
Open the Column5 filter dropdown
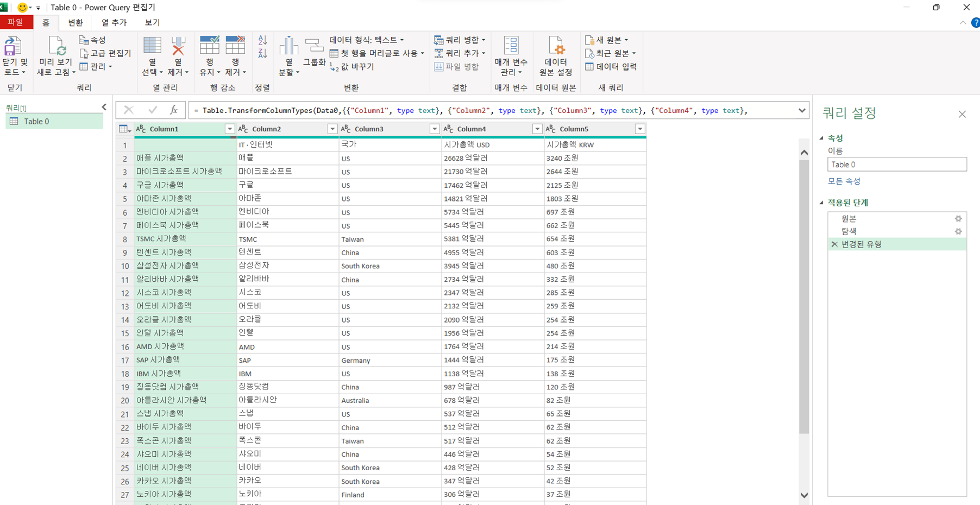coord(640,129)
